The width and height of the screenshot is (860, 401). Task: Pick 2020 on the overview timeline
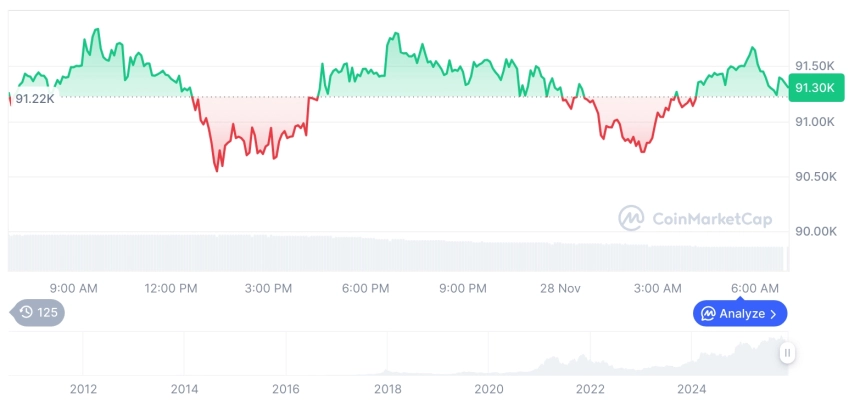[x=489, y=389]
